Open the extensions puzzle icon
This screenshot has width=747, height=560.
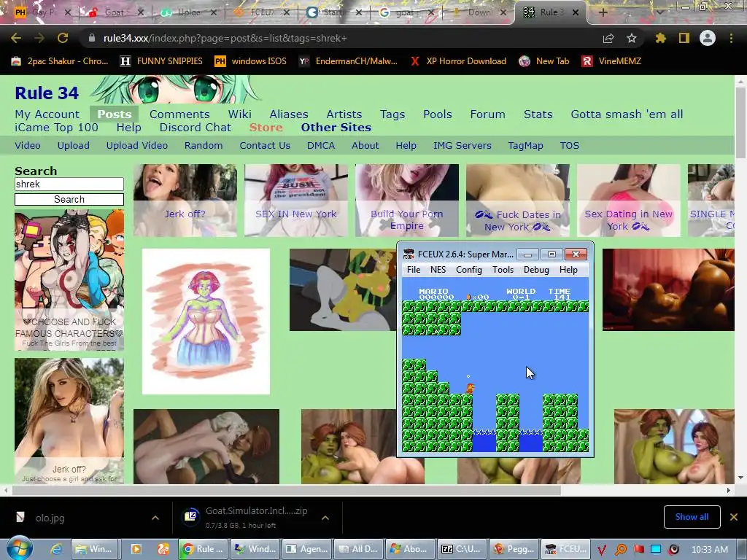660,38
